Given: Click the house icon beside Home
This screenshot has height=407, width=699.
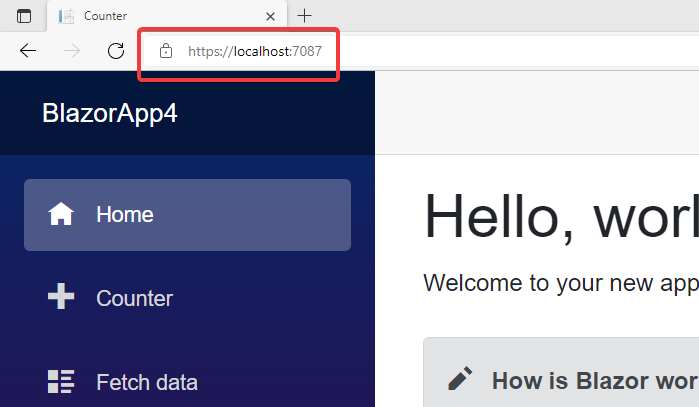Looking at the screenshot, I should [x=61, y=214].
